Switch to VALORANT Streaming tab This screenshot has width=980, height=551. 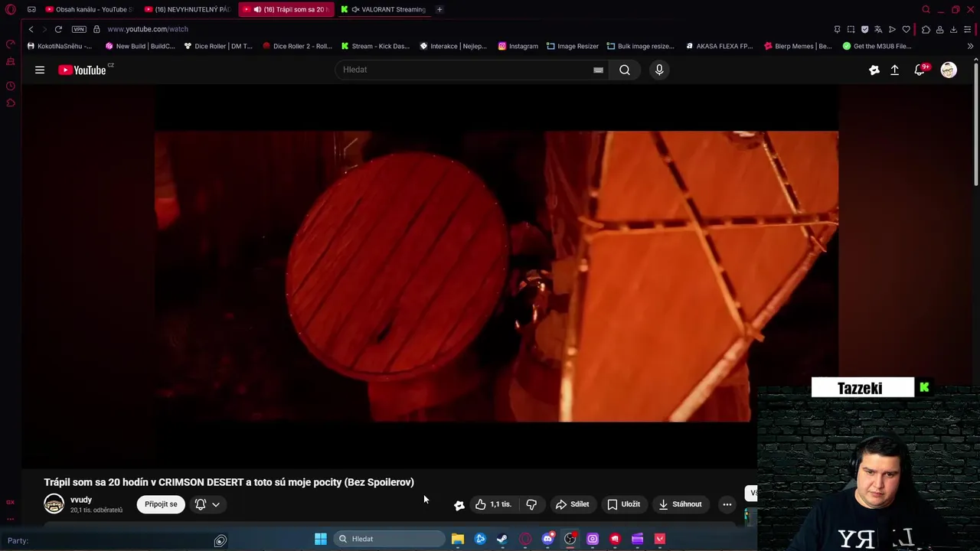[384, 9]
